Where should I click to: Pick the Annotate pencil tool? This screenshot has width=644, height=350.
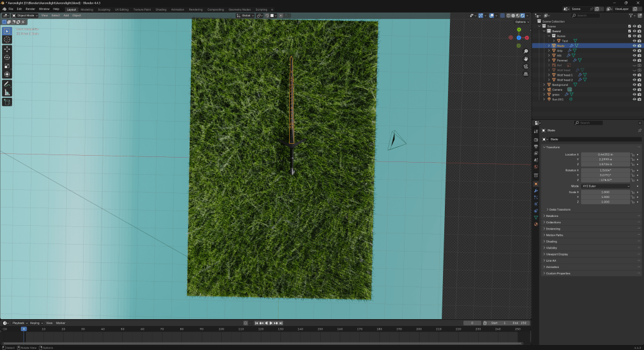7,83
